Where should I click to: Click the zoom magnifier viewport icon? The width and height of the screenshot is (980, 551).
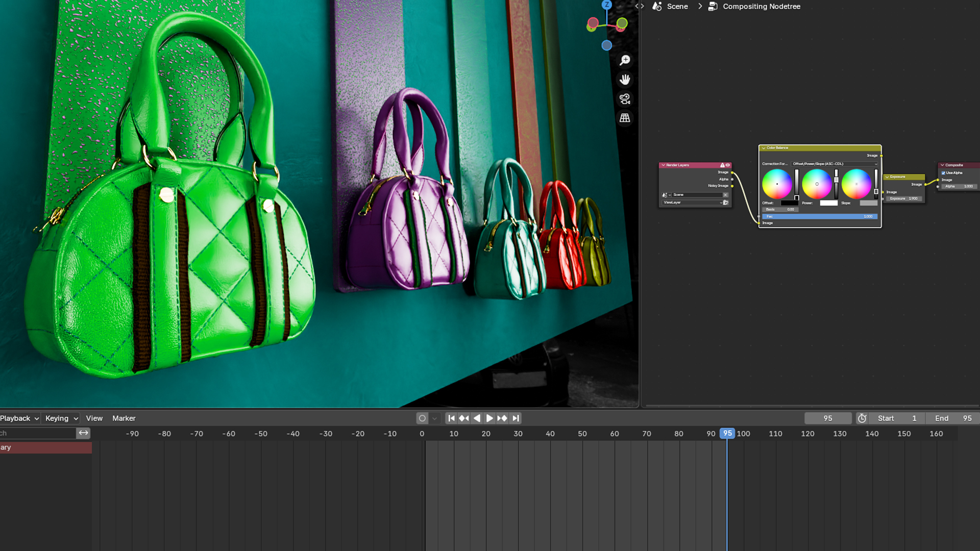pyautogui.click(x=625, y=60)
